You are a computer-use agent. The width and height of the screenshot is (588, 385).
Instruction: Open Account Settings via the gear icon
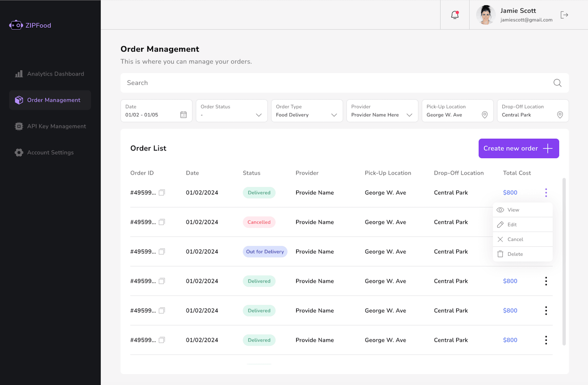pyautogui.click(x=19, y=152)
